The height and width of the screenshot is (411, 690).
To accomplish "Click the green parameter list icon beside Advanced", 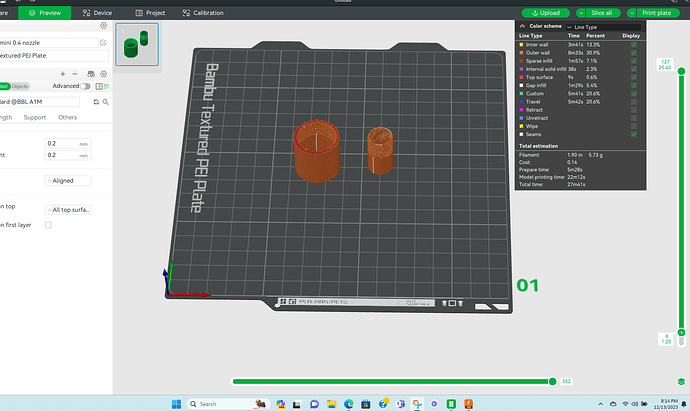I will [106, 86].
